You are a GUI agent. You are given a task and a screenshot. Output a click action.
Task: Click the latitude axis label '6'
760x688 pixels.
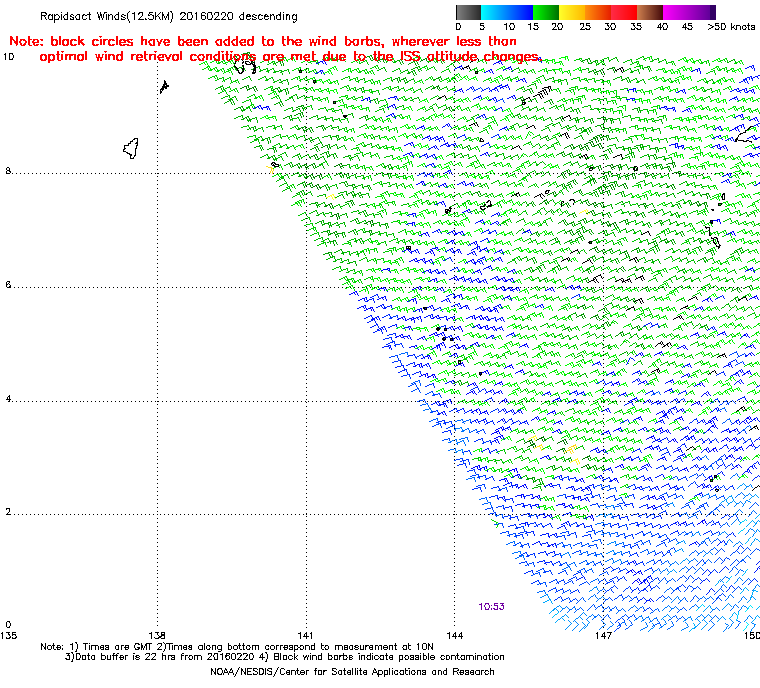[8, 285]
